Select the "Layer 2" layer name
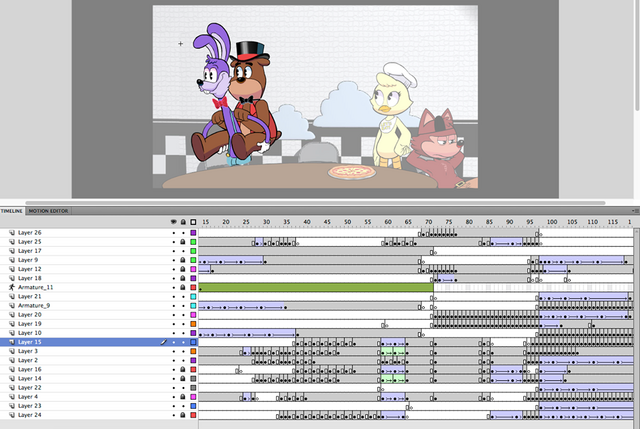The height and width of the screenshot is (429, 640). 28,360
